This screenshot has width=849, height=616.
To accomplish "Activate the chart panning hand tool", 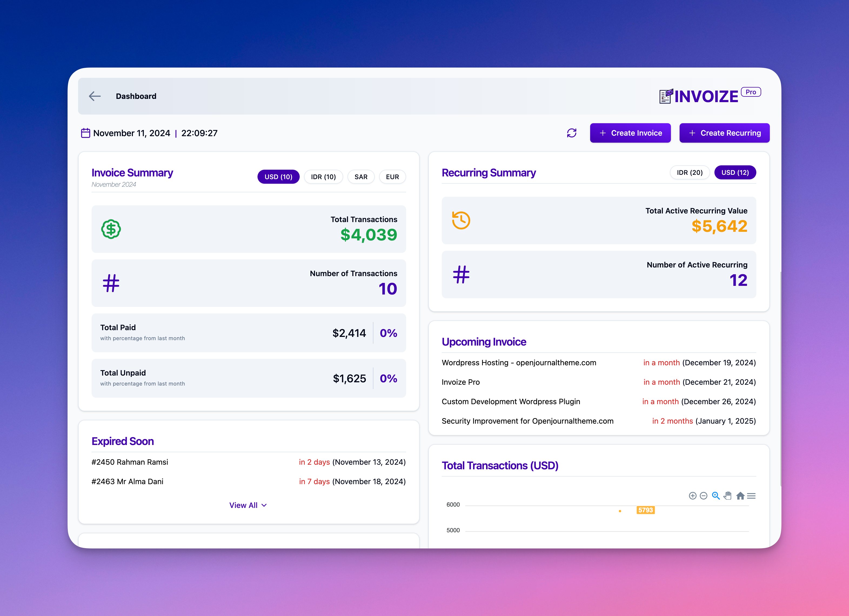I will 727,496.
